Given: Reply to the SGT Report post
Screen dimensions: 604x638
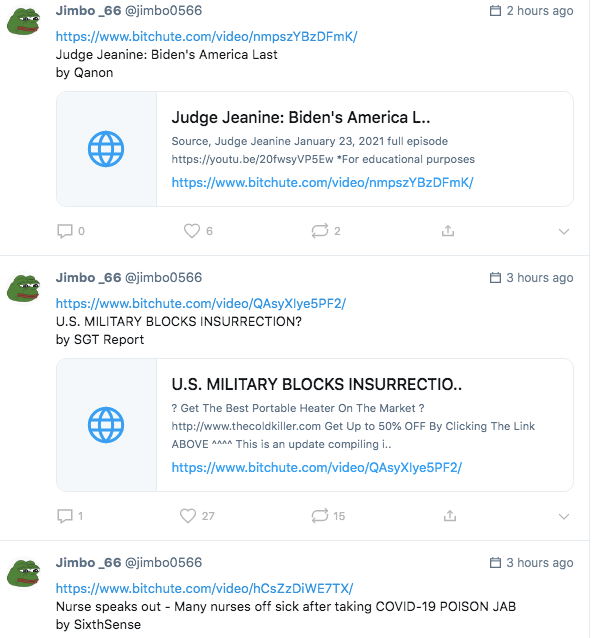Looking at the screenshot, I should point(65,516).
